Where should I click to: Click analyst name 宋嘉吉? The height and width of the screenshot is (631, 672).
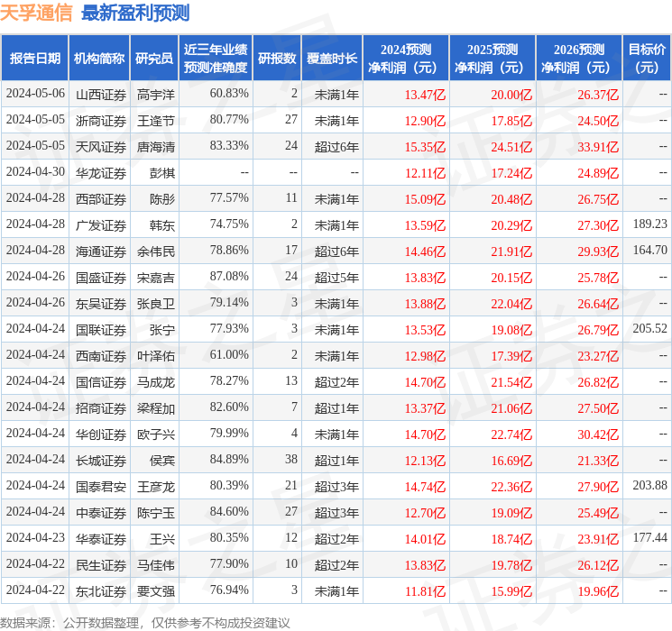coord(155,278)
